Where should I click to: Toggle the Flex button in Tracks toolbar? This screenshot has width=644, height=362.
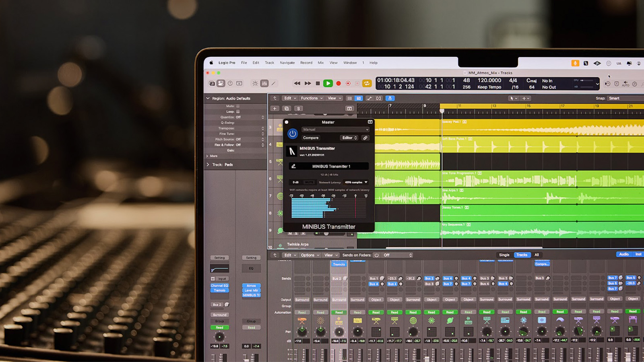(x=379, y=98)
